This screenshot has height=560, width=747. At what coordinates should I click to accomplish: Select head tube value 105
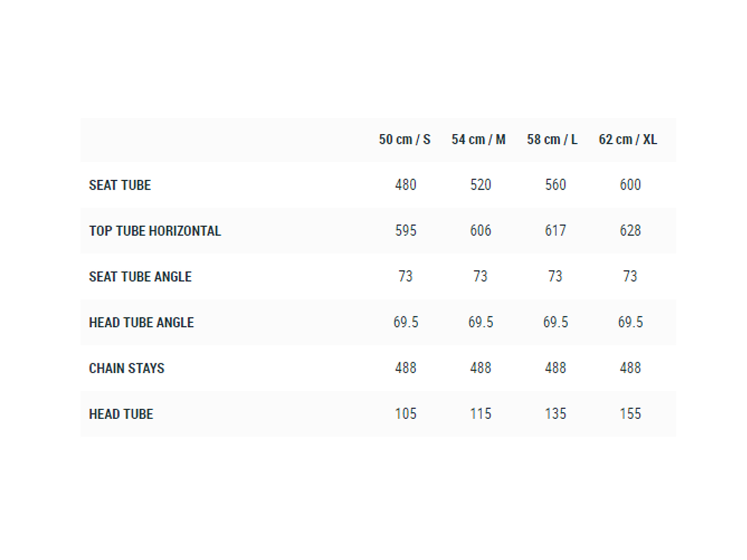tap(406, 414)
